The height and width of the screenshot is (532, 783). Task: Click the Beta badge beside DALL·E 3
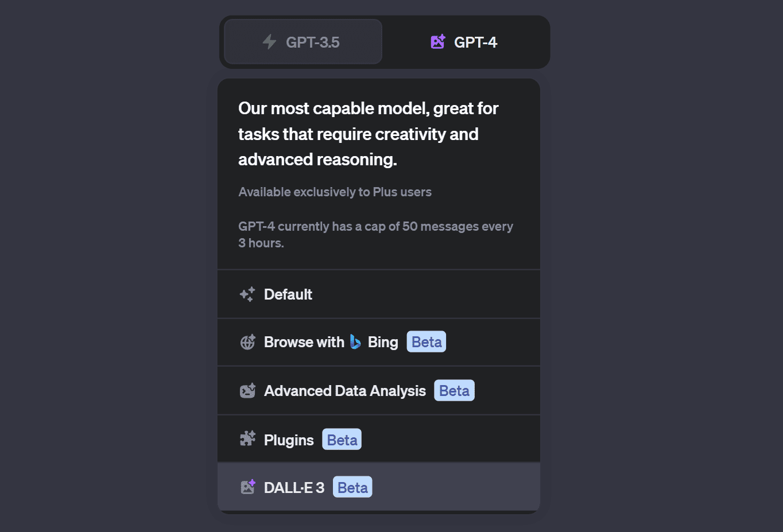(352, 488)
